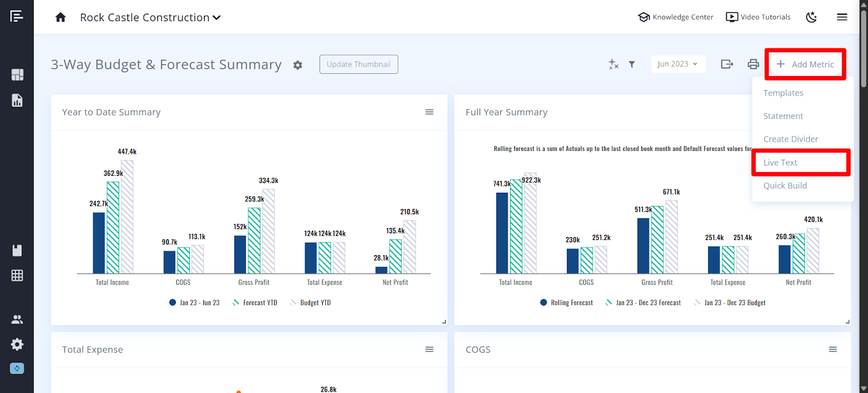Open the Total Expense card menu

click(430, 350)
